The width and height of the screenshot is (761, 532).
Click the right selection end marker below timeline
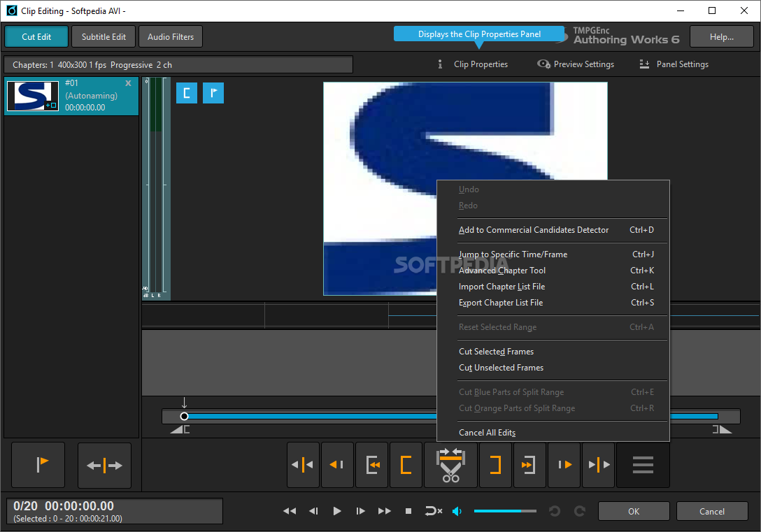(722, 429)
